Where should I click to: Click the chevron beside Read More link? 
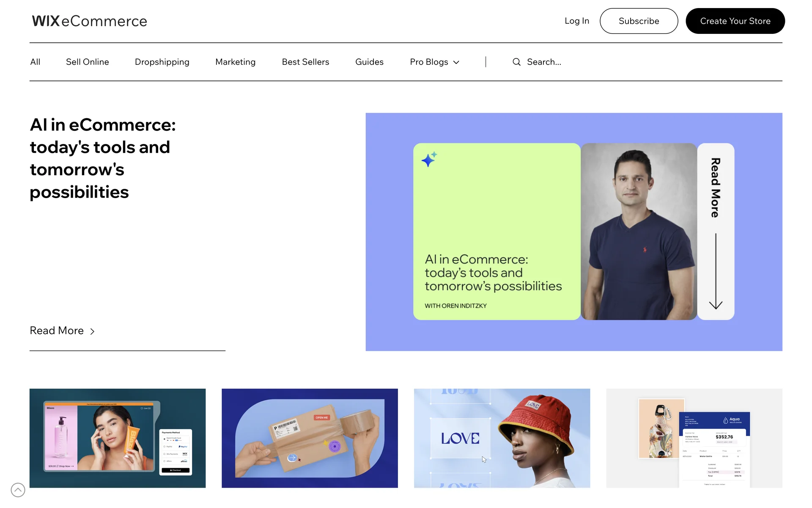click(92, 331)
